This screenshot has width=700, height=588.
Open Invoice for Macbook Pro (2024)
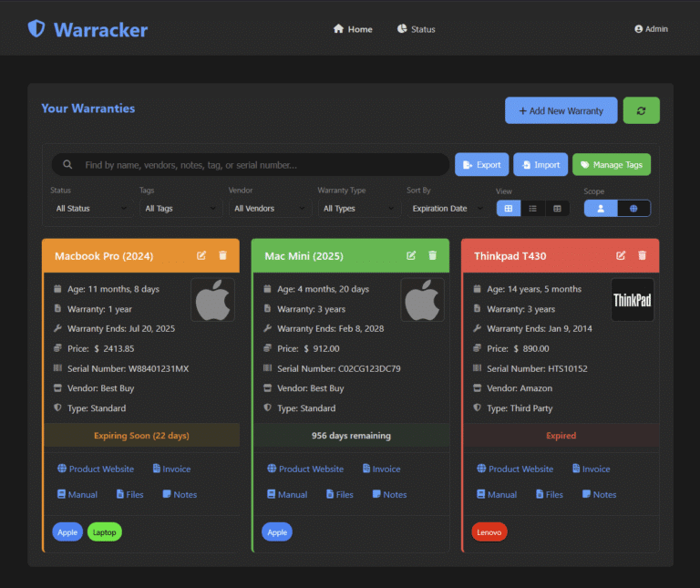point(172,469)
